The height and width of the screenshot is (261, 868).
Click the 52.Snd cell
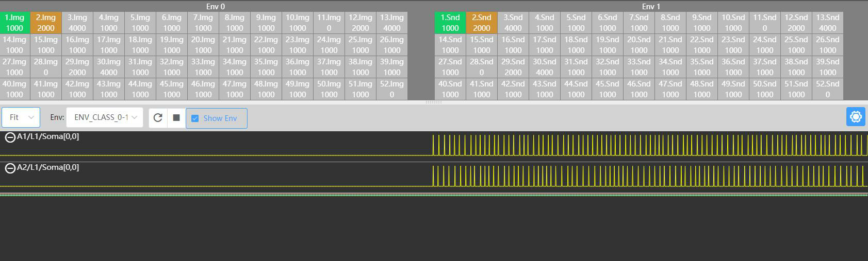(x=827, y=89)
